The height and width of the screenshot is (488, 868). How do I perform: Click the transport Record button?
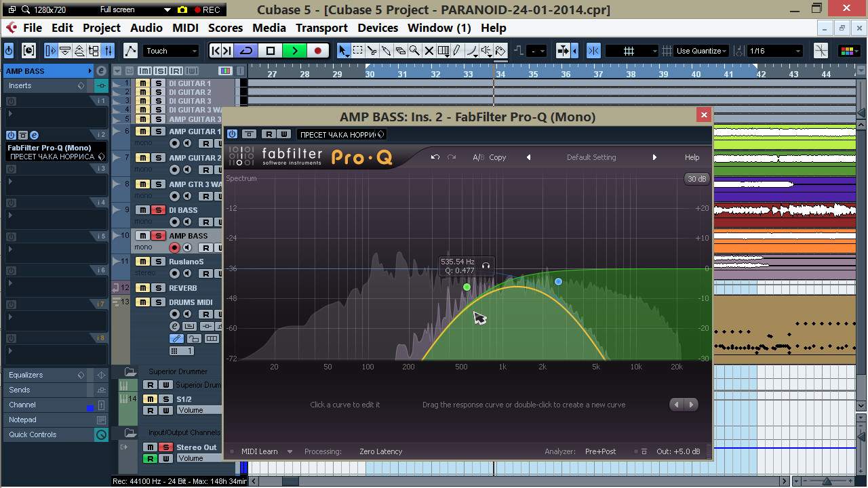(x=317, y=51)
